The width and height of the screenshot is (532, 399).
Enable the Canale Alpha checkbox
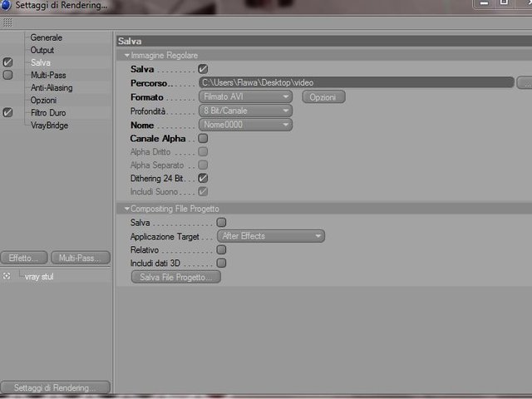coord(203,139)
